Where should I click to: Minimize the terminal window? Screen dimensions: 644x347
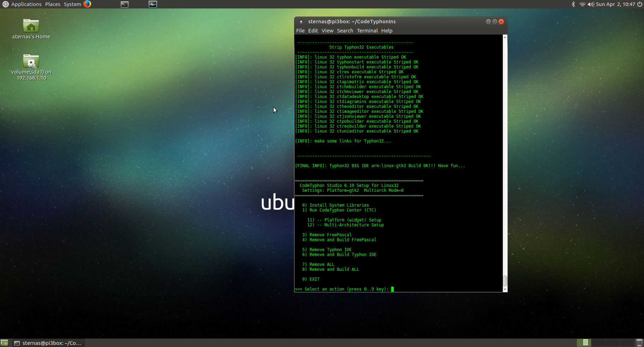tap(488, 22)
